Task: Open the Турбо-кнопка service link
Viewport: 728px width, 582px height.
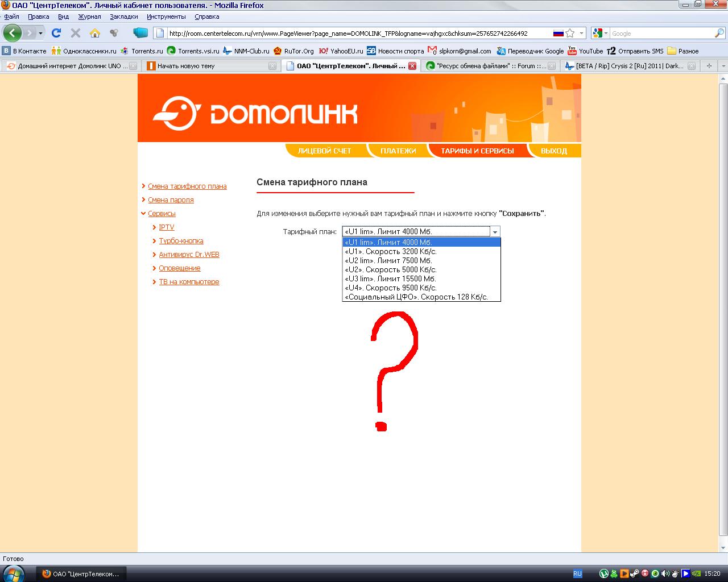Action: [x=181, y=241]
